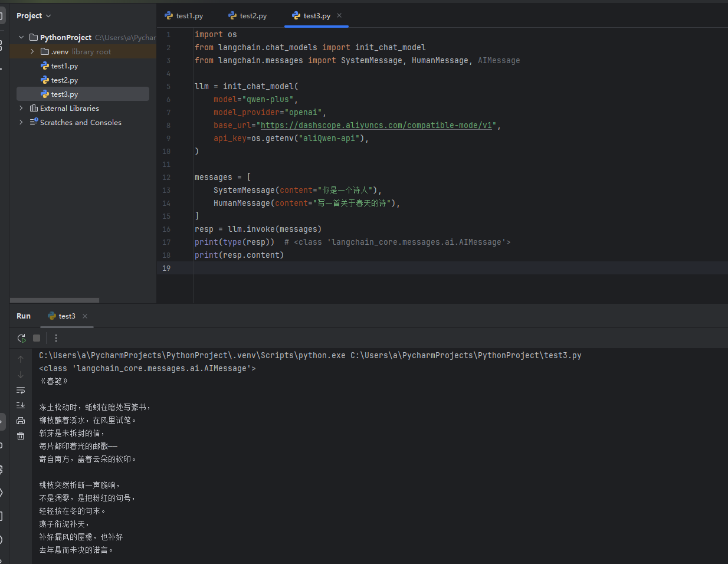728x564 pixels.
Task: Expand the External Libraries node
Action: (21, 109)
